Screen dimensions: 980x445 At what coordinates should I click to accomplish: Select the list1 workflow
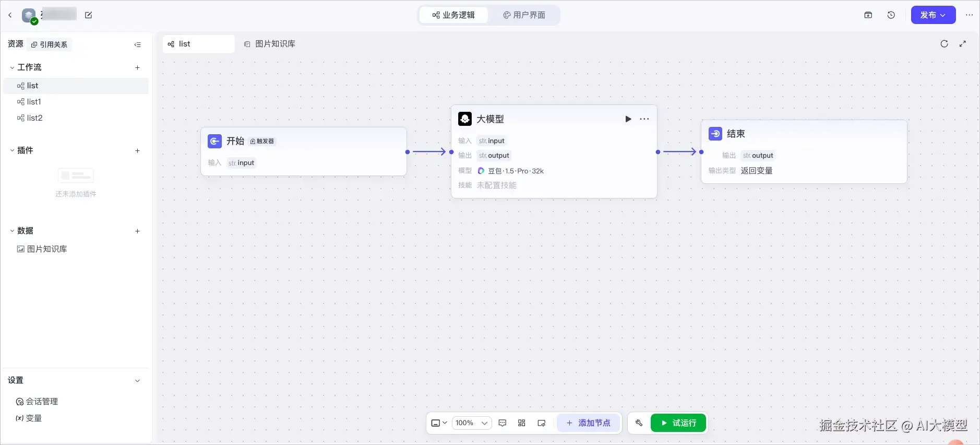pos(76,102)
